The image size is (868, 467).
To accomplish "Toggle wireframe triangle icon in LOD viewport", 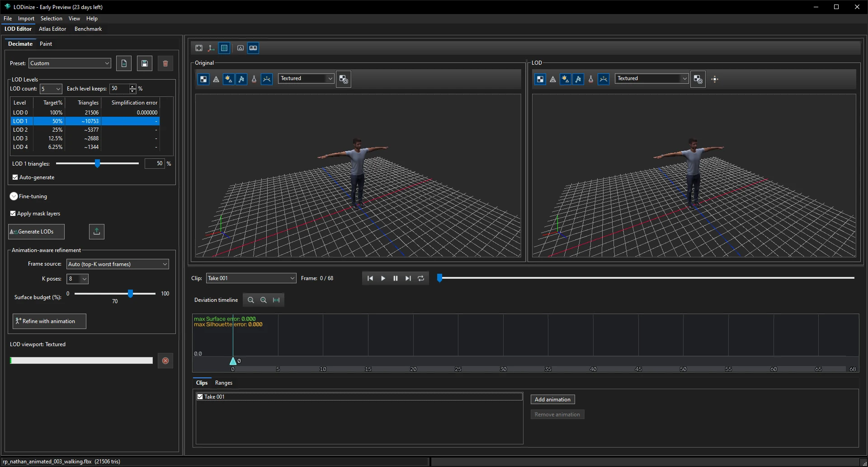I will point(553,79).
